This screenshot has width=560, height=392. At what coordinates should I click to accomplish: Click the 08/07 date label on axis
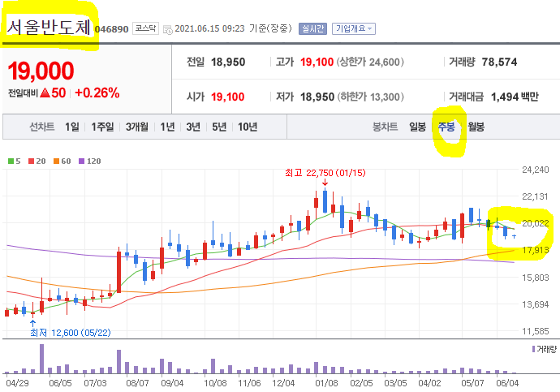click(137, 383)
